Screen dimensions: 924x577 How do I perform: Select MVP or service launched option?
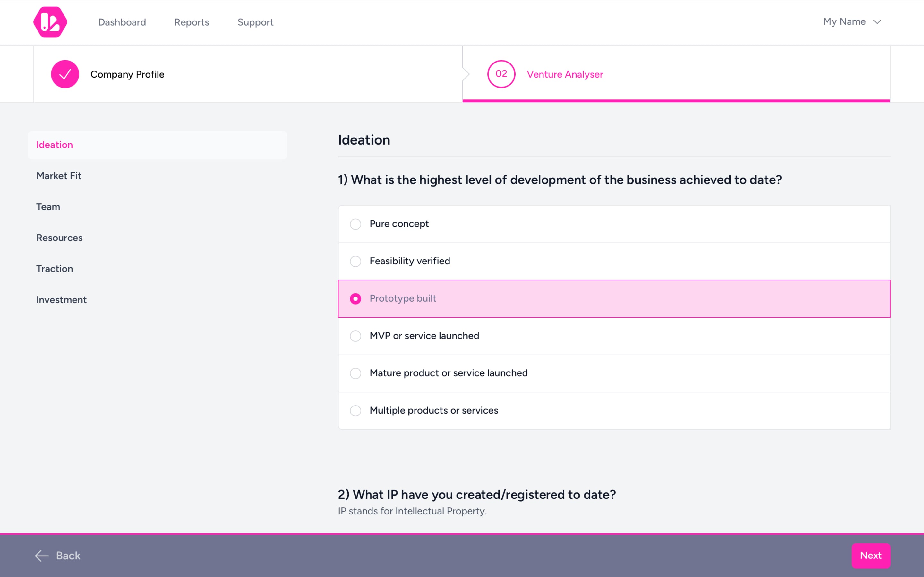click(355, 336)
